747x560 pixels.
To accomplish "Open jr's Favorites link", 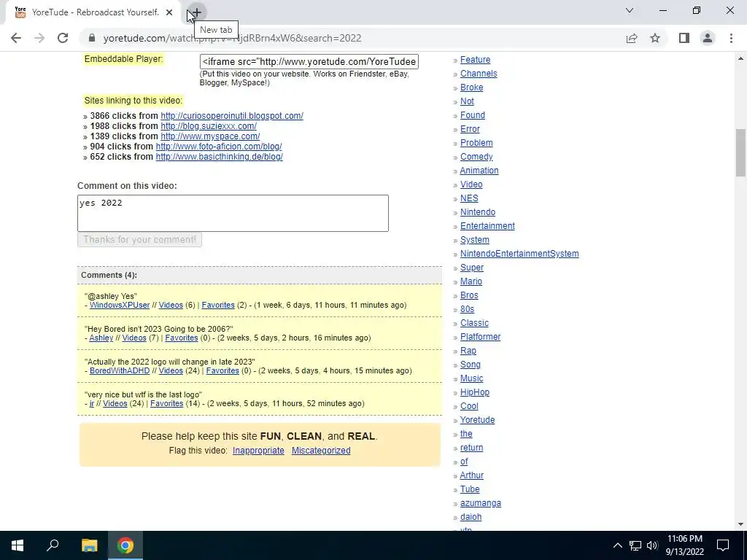I will click(x=167, y=404).
